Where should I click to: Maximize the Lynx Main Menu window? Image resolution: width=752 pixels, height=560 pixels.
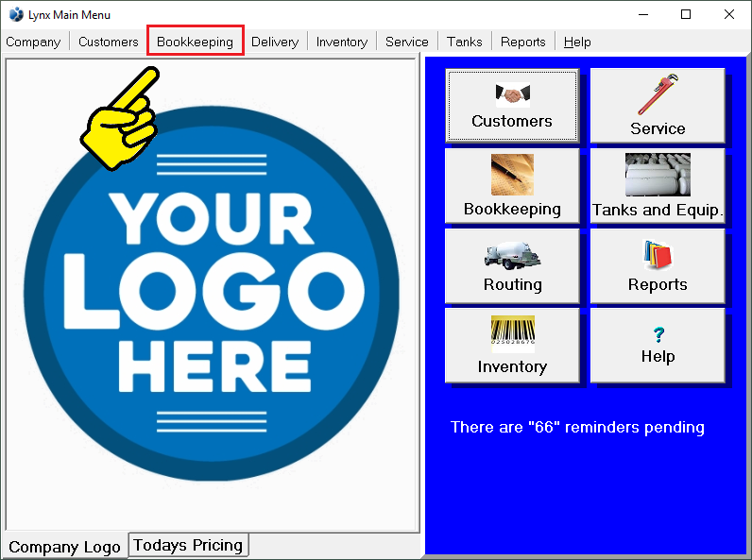click(x=686, y=14)
